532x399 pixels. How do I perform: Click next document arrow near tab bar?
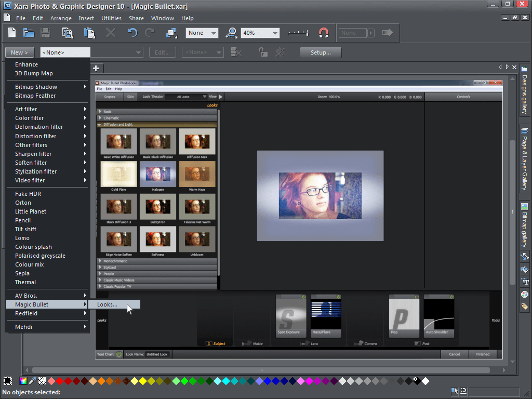(507, 67)
